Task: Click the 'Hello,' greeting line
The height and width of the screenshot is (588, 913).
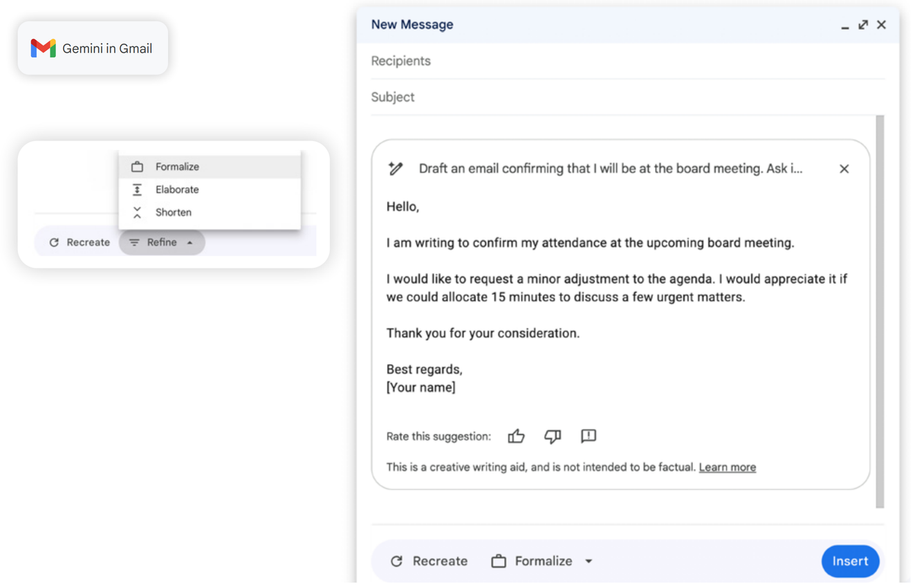Action: (403, 207)
